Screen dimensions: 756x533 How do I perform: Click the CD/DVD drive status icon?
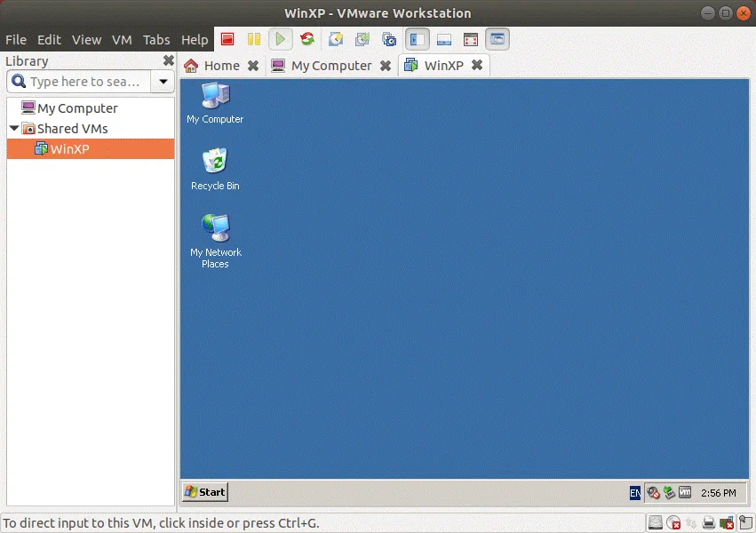(674, 522)
